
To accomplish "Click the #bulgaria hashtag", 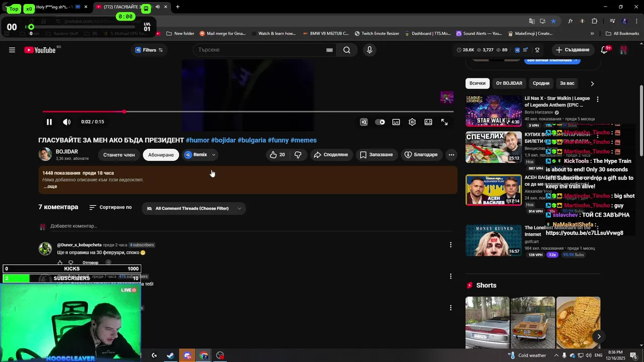I will pos(252,140).
